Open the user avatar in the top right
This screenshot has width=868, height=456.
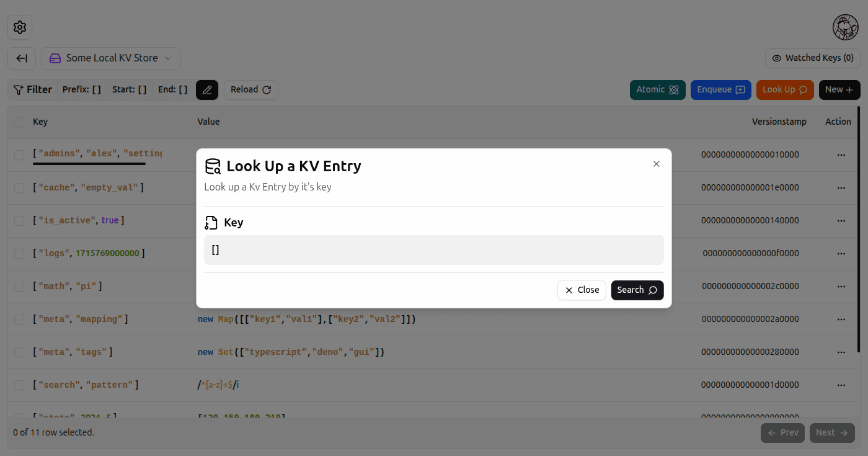tap(845, 27)
